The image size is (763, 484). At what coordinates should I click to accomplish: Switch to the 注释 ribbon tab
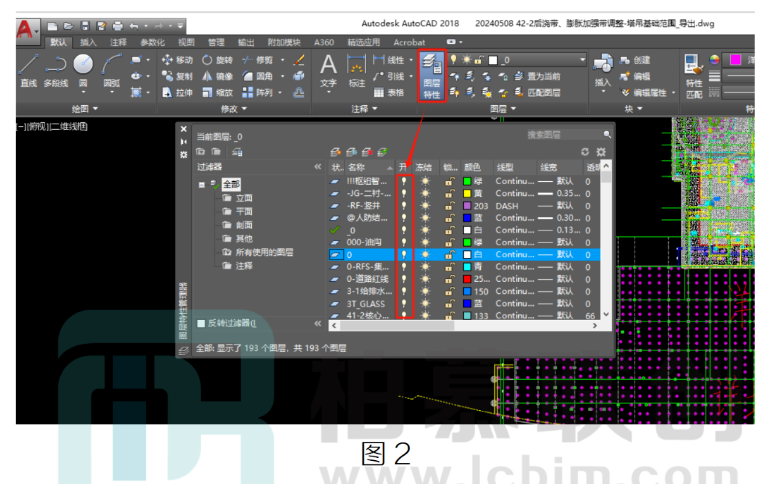tap(118, 42)
